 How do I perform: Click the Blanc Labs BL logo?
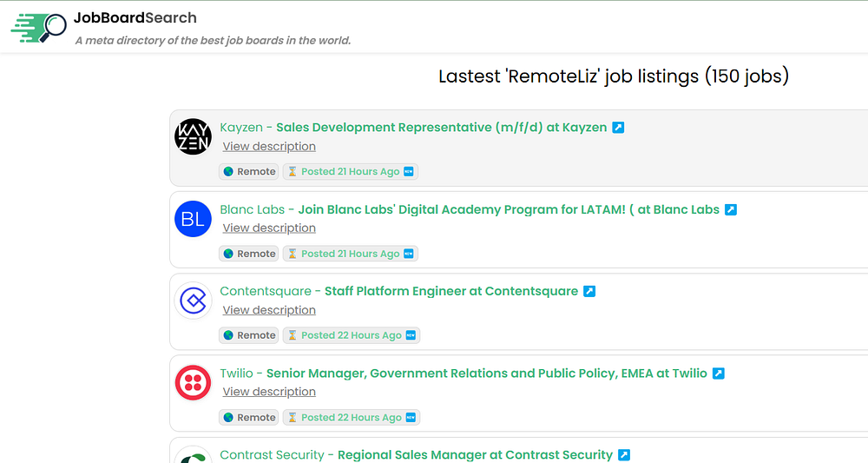tap(193, 219)
